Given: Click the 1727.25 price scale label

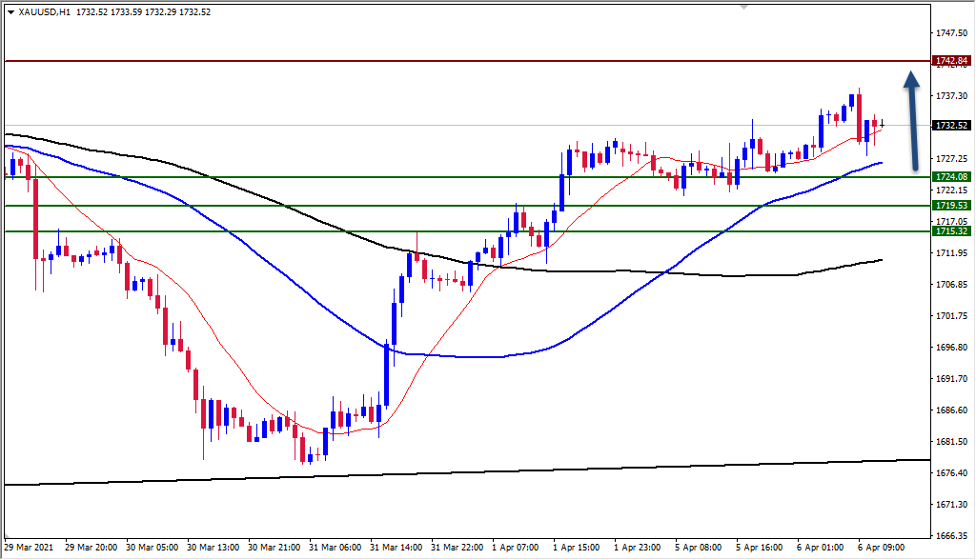Looking at the screenshot, I should click(x=952, y=159).
